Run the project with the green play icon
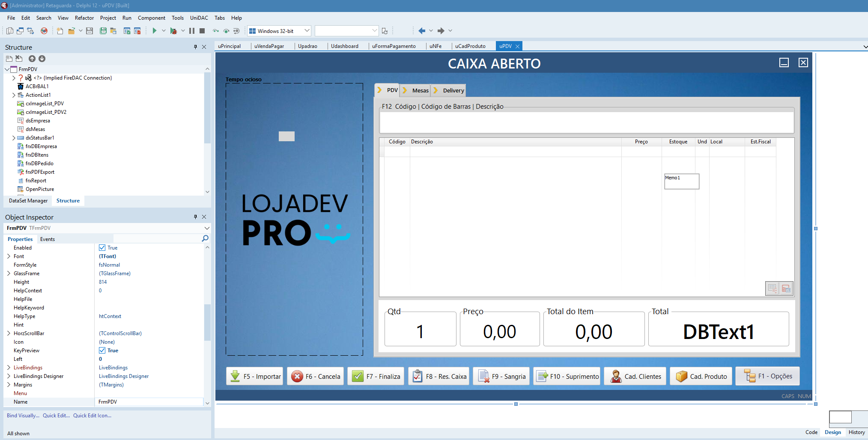Image resolution: width=868 pixels, height=440 pixels. click(x=155, y=31)
